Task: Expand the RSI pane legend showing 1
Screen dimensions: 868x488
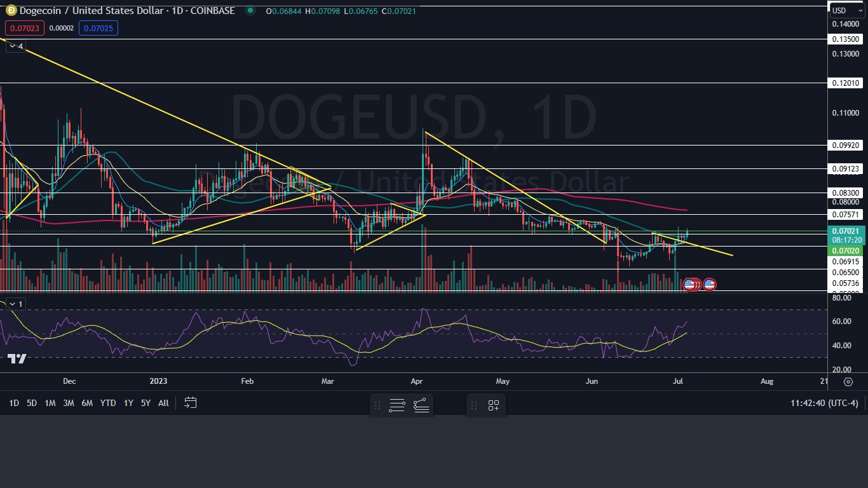Action: click(15, 304)
